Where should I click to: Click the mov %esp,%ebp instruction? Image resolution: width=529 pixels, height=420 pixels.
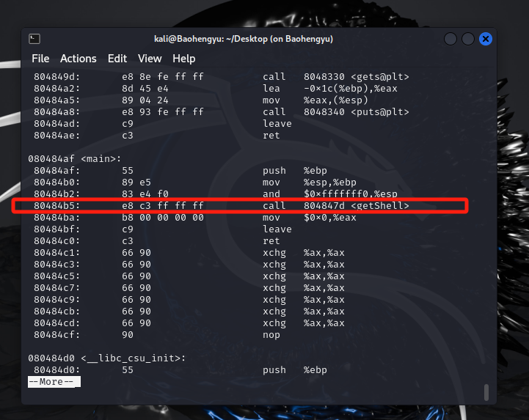coord(310,183)
